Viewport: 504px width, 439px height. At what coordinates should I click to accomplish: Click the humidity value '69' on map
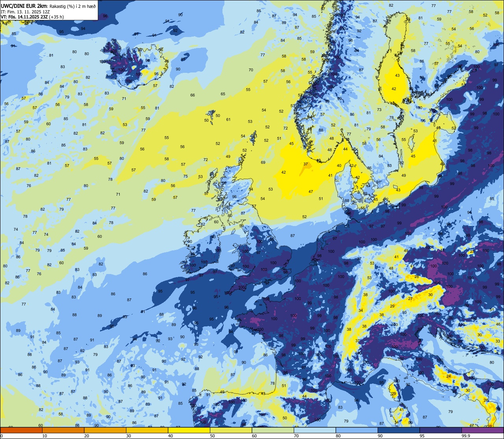coord(263,163)
